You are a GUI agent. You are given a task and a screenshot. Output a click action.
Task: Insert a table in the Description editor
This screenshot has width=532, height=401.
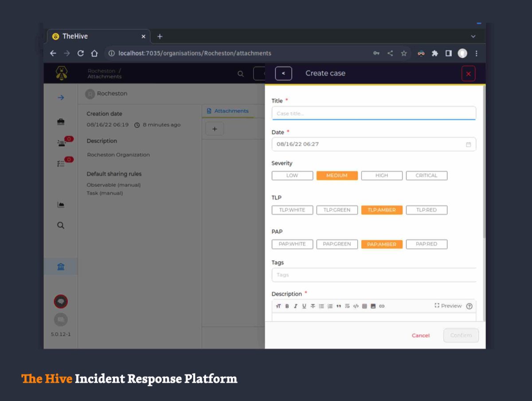pyautogui.click(x=364, y=306)
